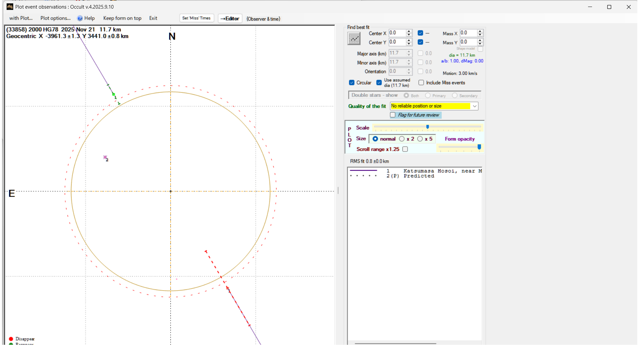This screenshot has width=642, height=364.
Task: Toggle Scroll range x1.25 checkbox
Action: [405, 149]
